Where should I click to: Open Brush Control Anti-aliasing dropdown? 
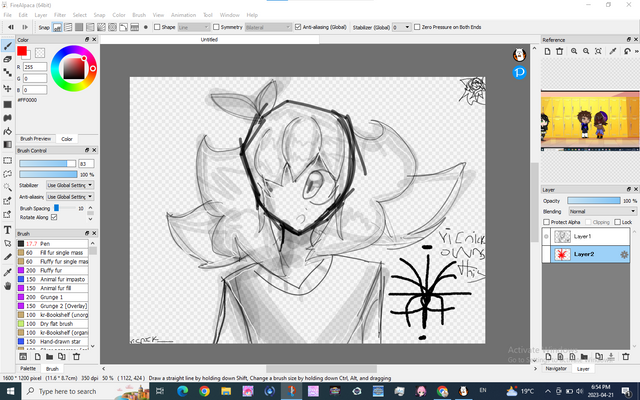70,197
